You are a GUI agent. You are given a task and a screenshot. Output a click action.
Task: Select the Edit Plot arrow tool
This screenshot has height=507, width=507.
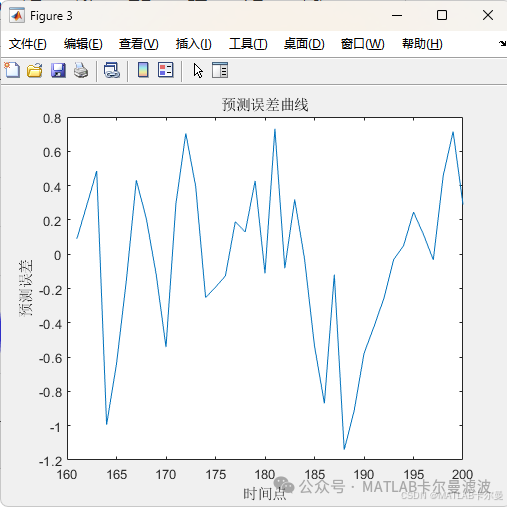pyautogui.click(x=198, y=70)
